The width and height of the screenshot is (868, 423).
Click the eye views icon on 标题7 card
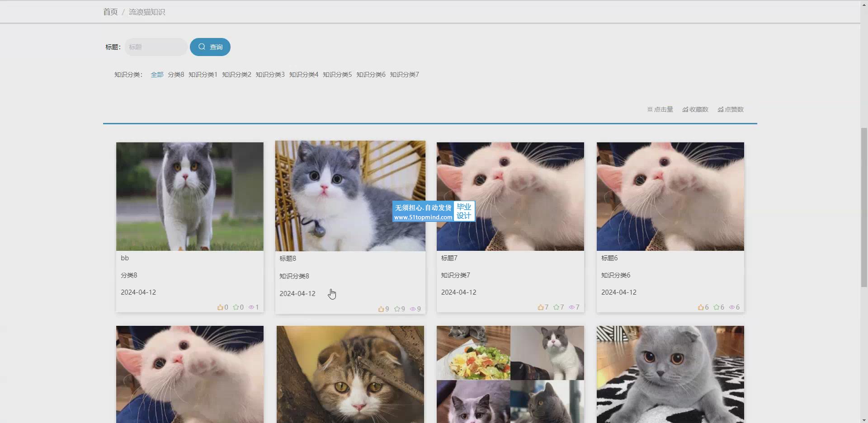coord(571,307)
